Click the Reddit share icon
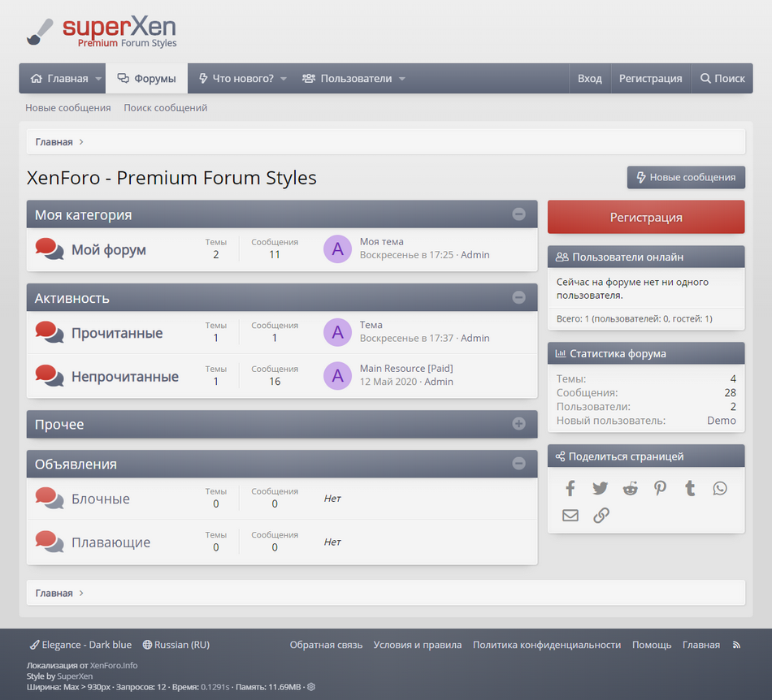772x700 pixels. (631, 488)
